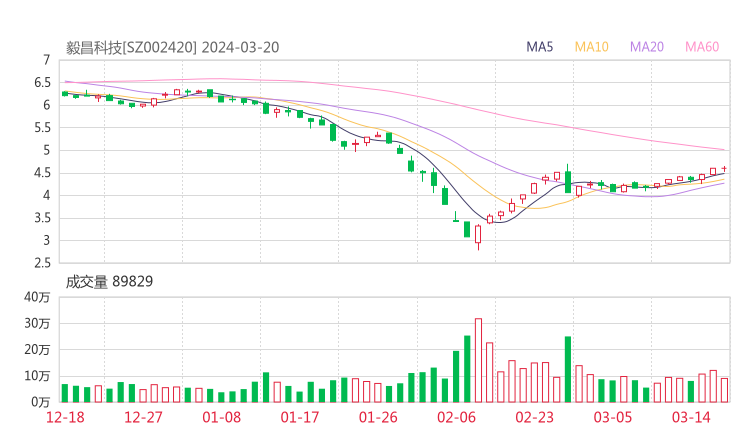Viewport: 740px width, 440px height.
Task: Toggle the MA60 legend label
Action: pos(702,47)
